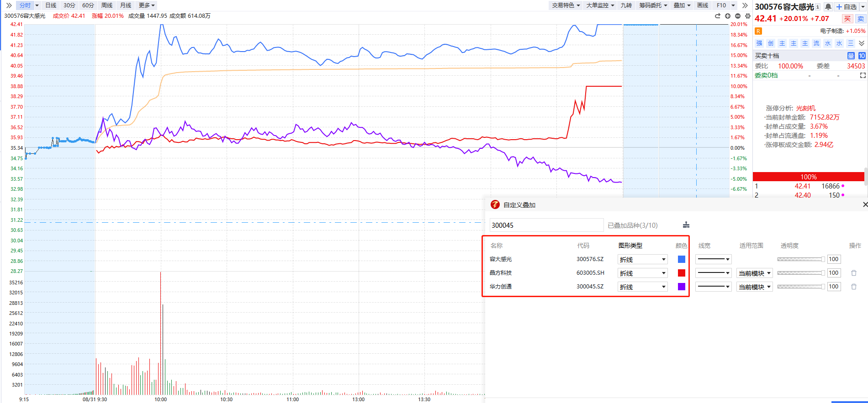Open the chart settings gear icon

tap(748, 16)
